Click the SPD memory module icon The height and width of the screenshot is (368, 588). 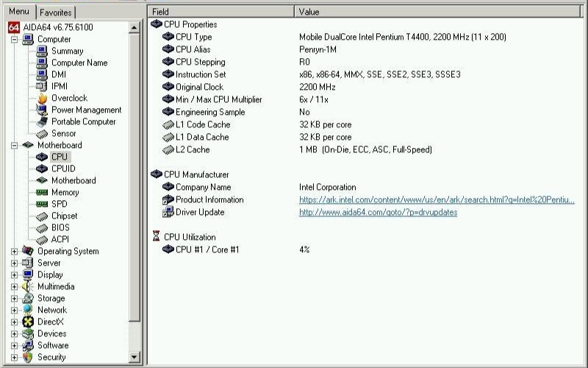point(42,204)
